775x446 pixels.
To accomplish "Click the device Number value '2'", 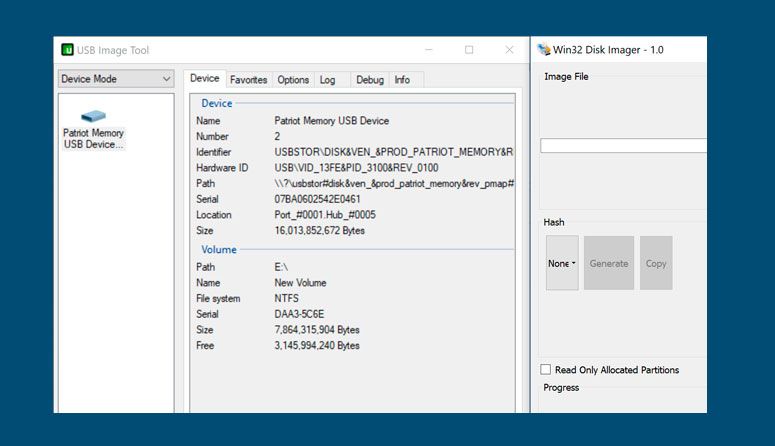I will click(277, 136).
